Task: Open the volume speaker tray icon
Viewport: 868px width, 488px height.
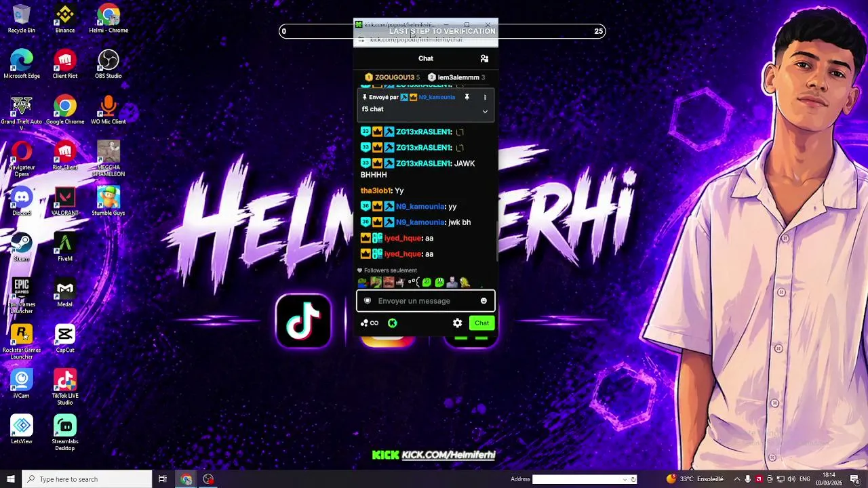Action: (x=791, y=479)
